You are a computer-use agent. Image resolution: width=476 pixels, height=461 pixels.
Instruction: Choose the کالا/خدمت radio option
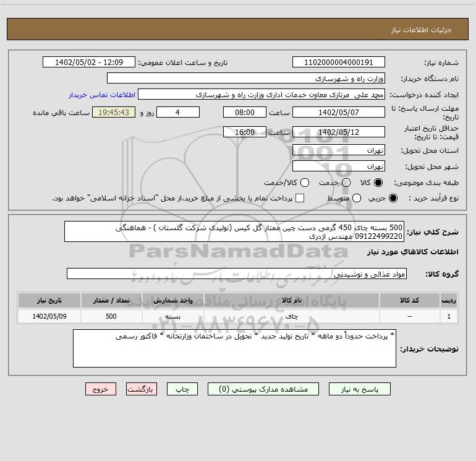click(305, 183)
